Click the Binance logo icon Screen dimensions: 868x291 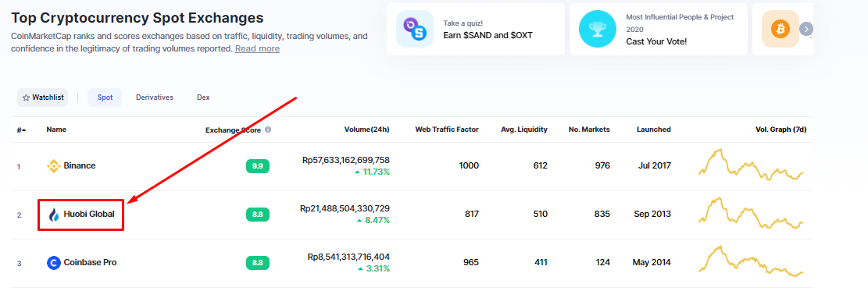(x=54, y=166)
